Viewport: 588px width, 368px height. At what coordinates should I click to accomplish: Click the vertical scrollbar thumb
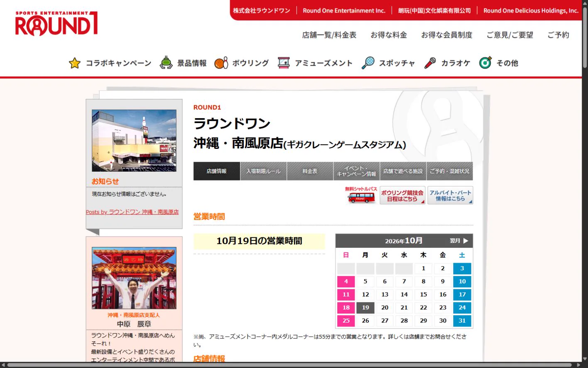pos(585,38)
